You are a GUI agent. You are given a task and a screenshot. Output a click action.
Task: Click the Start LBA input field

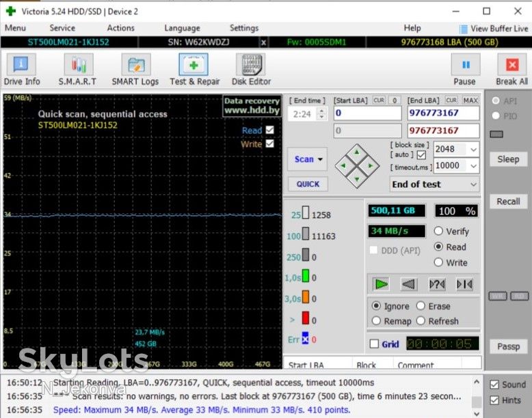coord(368,113)
